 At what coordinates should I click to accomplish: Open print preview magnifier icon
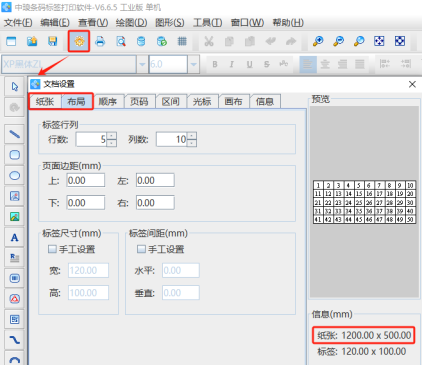(x=121, y=41)
